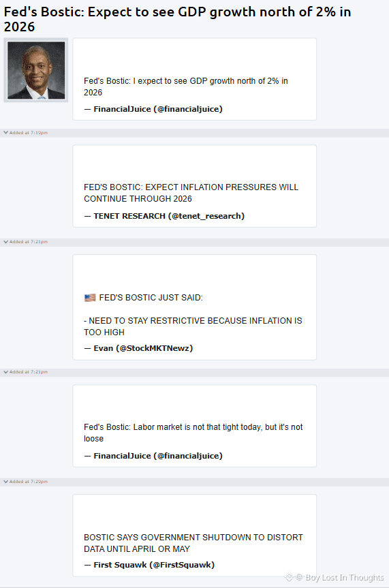This screenshot has width=389, height=588.
Task: Click the US flag emoji in Evan's tweet
Action: [x=90, y=298]
